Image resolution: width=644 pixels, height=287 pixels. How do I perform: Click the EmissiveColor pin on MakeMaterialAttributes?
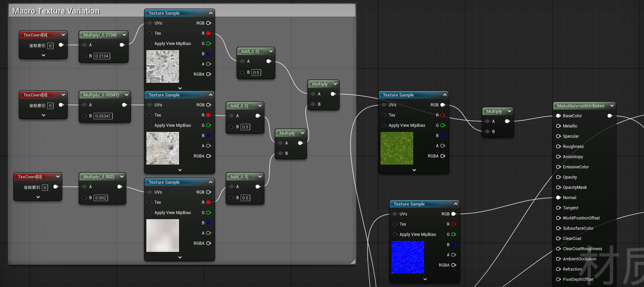coord(558,167)
